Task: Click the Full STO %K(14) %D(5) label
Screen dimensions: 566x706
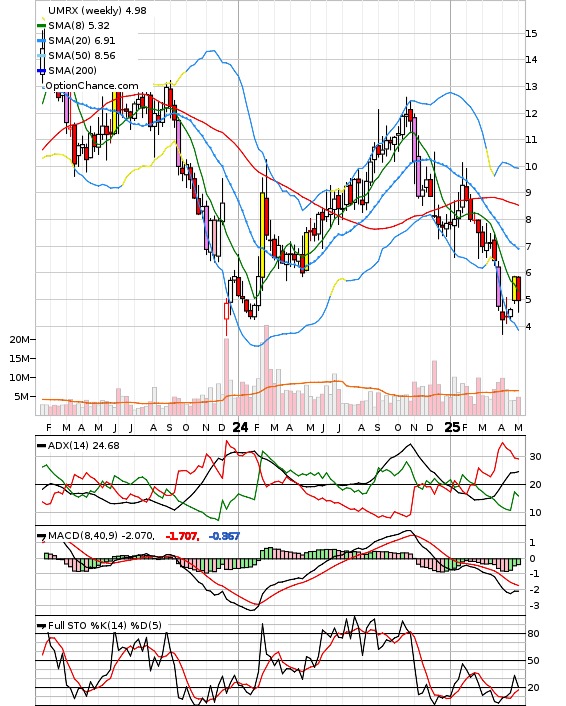Action: tap(104, 625)
